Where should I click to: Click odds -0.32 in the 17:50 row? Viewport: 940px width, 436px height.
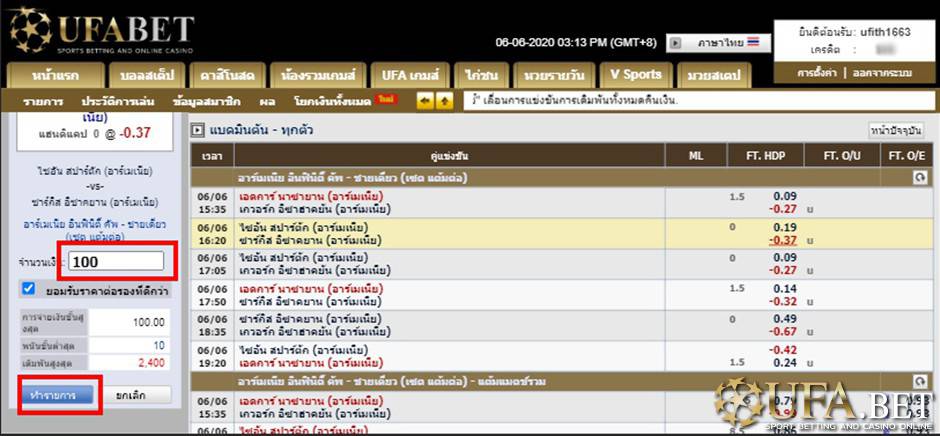(783, 302)
